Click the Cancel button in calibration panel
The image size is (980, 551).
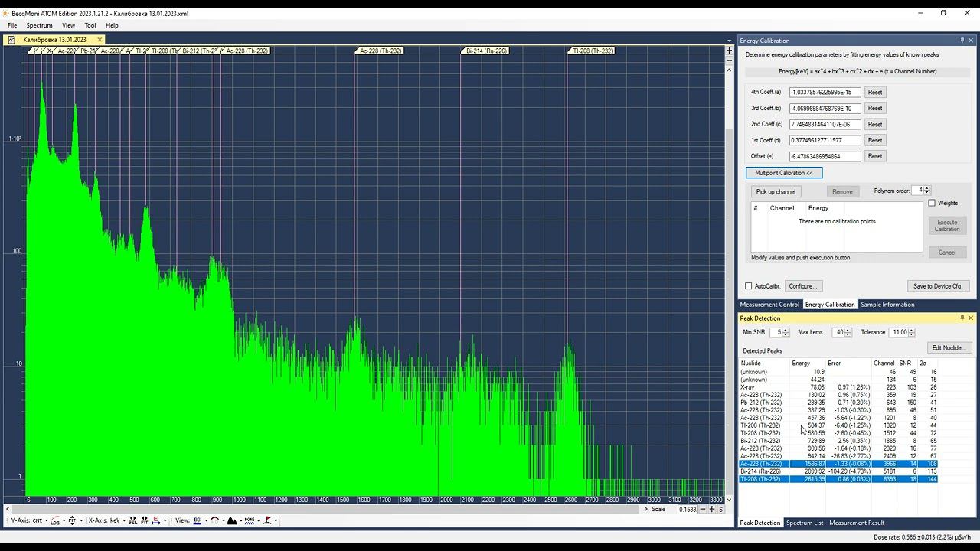tap(947, 253)
